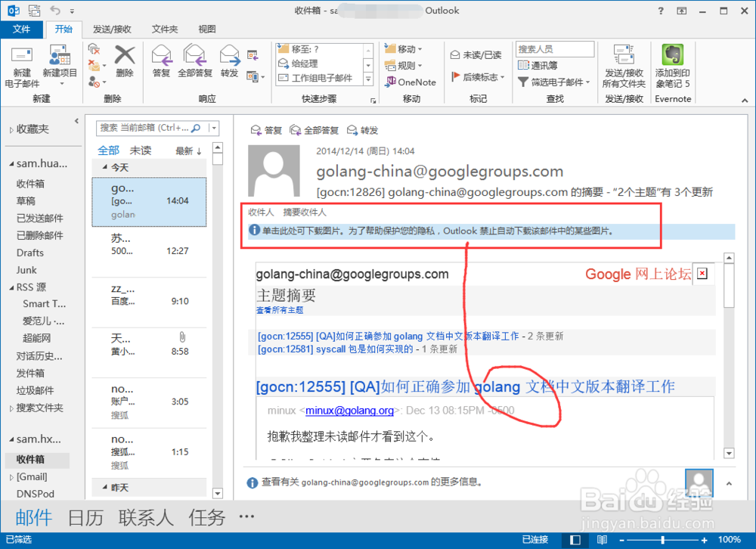Click the Meeting reply icon in Respond group
The image size is (756, 549).
[x=253, y=55]
